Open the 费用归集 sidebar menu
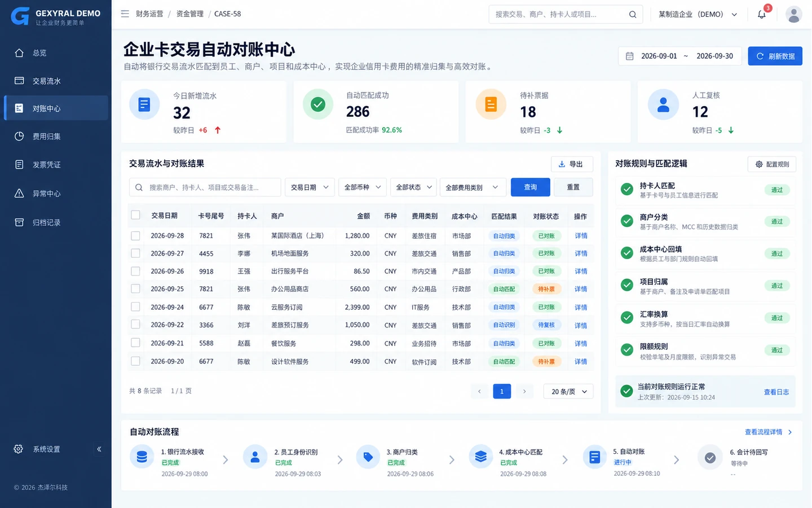Screen dimensions: 812x508 pos(56,136)
